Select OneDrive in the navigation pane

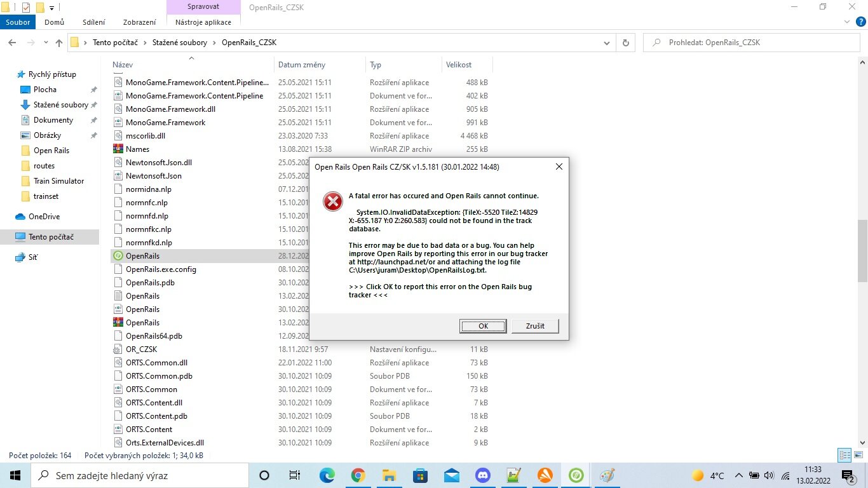click(x=44, y=217)
